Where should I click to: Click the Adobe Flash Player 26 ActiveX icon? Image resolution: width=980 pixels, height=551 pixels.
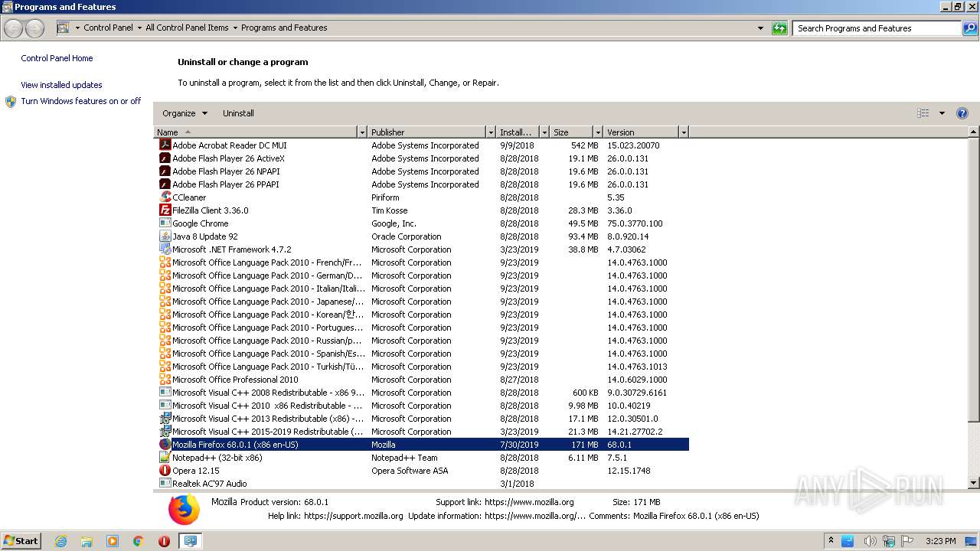(x=165, y=158)
